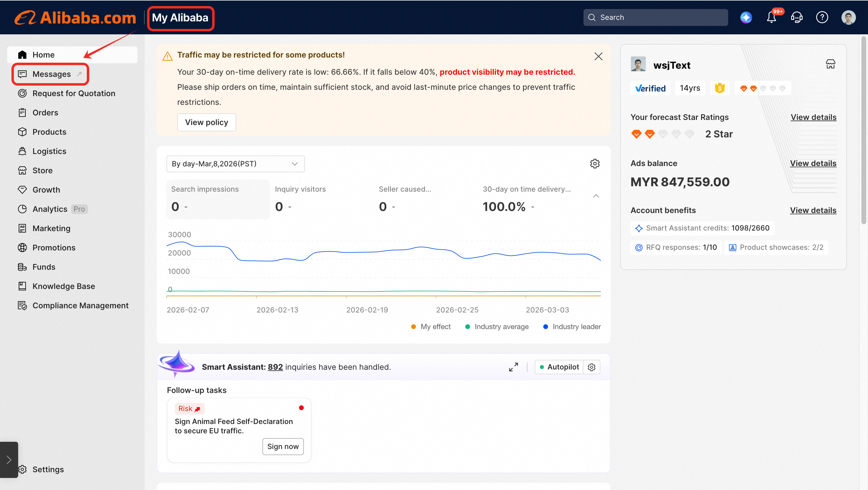
Task: Click the Alibaba.com logo
Action: click(x=75, y=17)
